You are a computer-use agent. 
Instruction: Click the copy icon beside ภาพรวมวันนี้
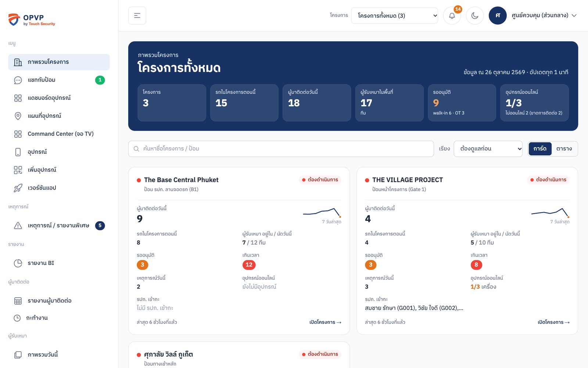point(18,355)
